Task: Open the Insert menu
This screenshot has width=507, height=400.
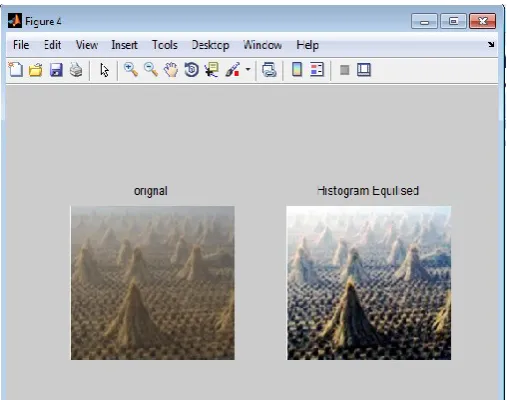Action: [x=124, y=45]
